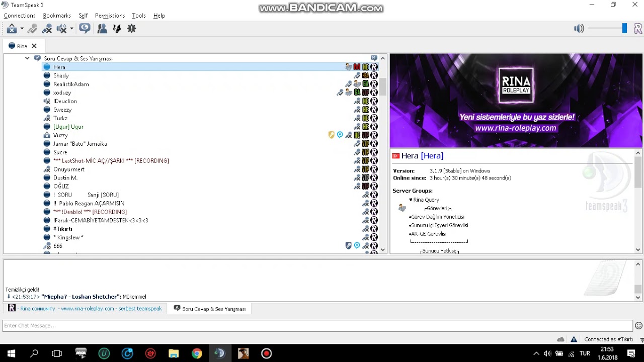Open the Connections menu
The height and width of the screenshot is (362, 644).
20,16
